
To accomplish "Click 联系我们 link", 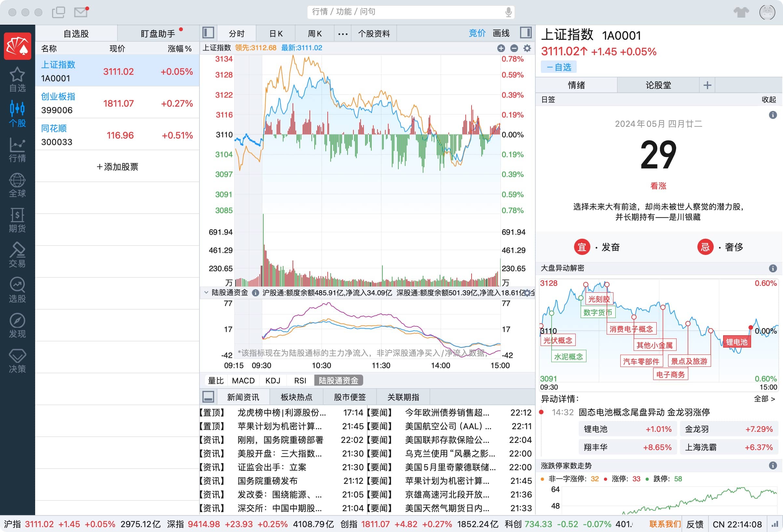I will click(x=665, y=524).
